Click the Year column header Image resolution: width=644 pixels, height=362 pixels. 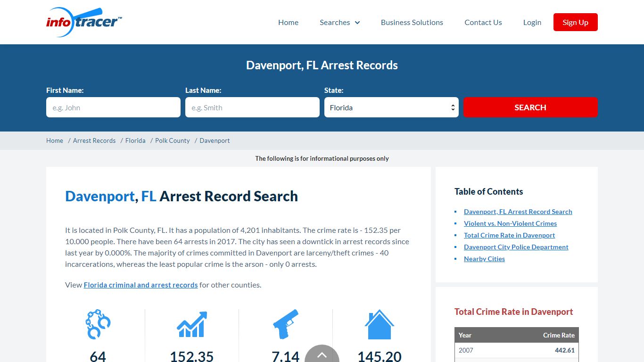pyautogui.click(x=465, y=335)
